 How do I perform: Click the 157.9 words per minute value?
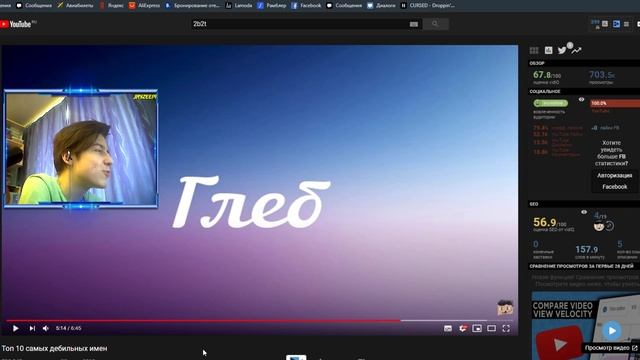coord(587,249)
